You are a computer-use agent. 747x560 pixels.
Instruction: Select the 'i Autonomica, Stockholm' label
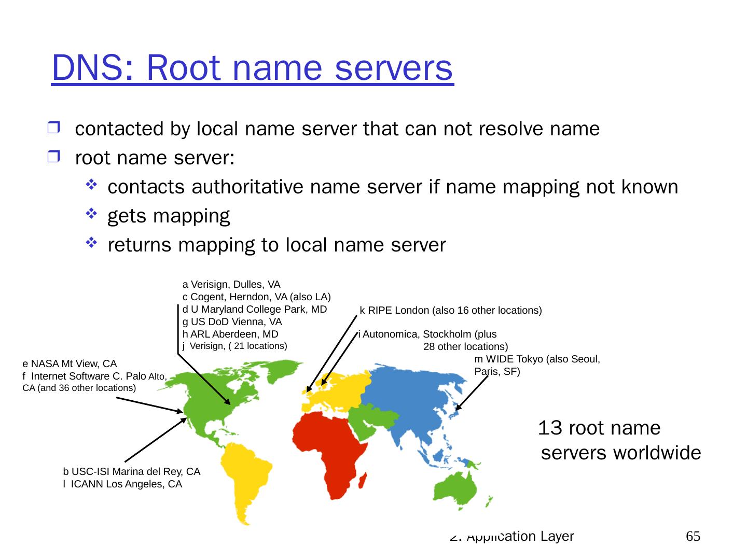pyautogui.click(x=427, y=334)
